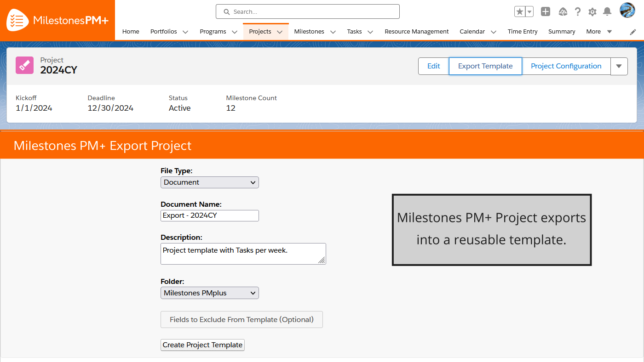The image size is (644, 362).
Task: Open Project Configuration
Action: [x=566, y=66]
